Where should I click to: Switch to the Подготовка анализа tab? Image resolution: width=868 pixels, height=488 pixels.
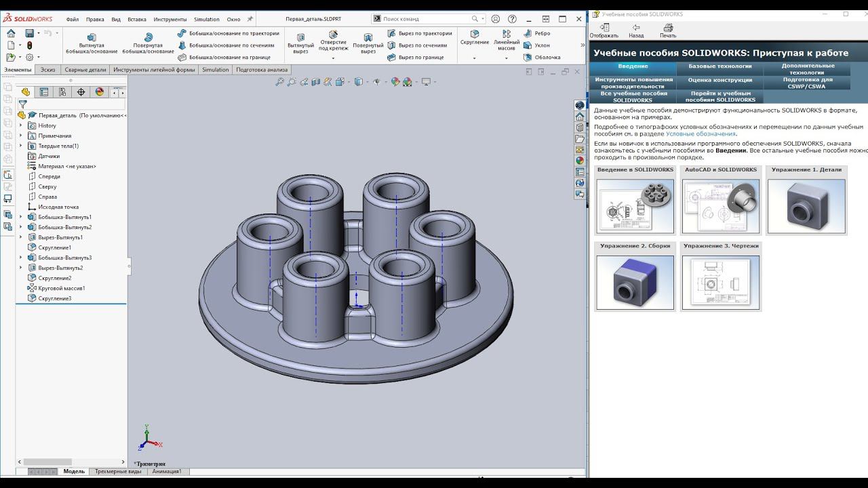262,70
